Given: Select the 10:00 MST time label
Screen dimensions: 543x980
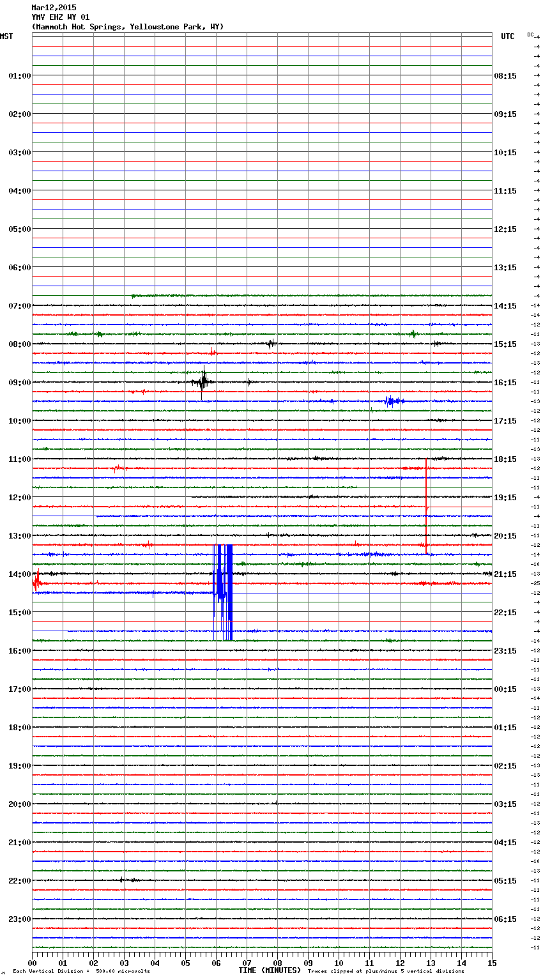Looking at the screenshot, I should 20,421.
